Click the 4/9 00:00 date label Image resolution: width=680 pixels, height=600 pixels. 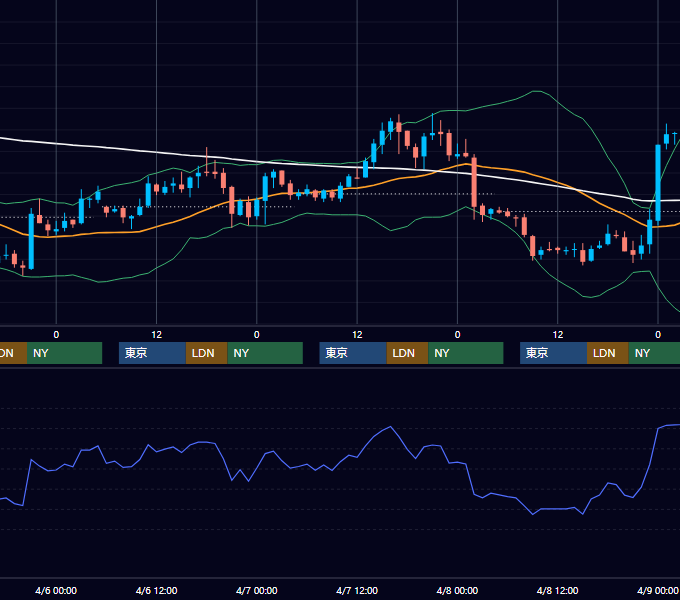657,590
